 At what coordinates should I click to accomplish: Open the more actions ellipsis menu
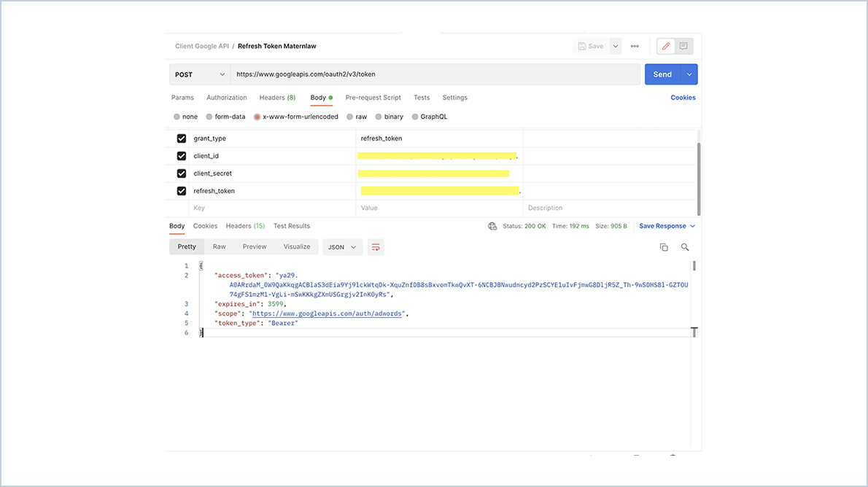tap(634, 45)
